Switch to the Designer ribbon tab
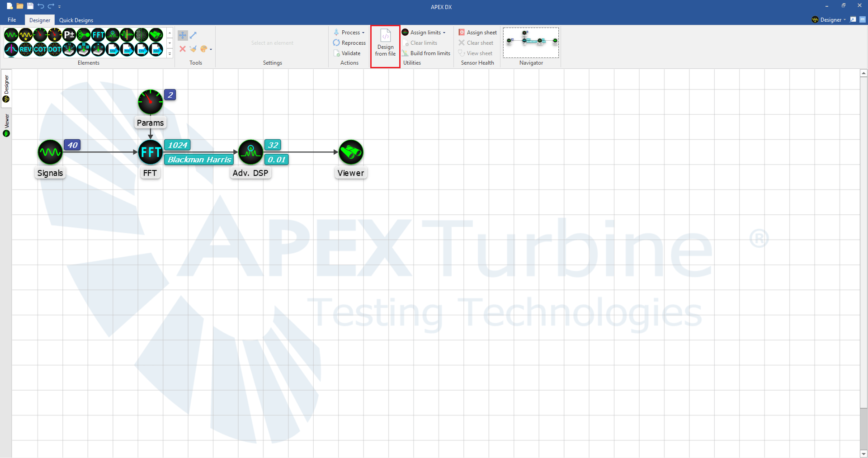 click(40, 20)
